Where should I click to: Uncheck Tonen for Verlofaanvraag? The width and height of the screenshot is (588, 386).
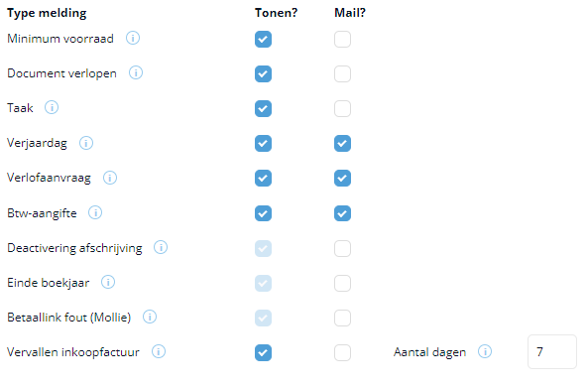[263, 179]
